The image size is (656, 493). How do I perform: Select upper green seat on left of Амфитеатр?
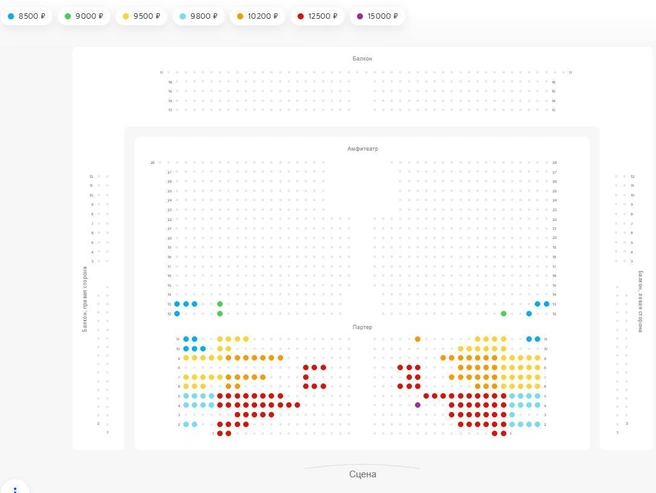tap(220, 304)
